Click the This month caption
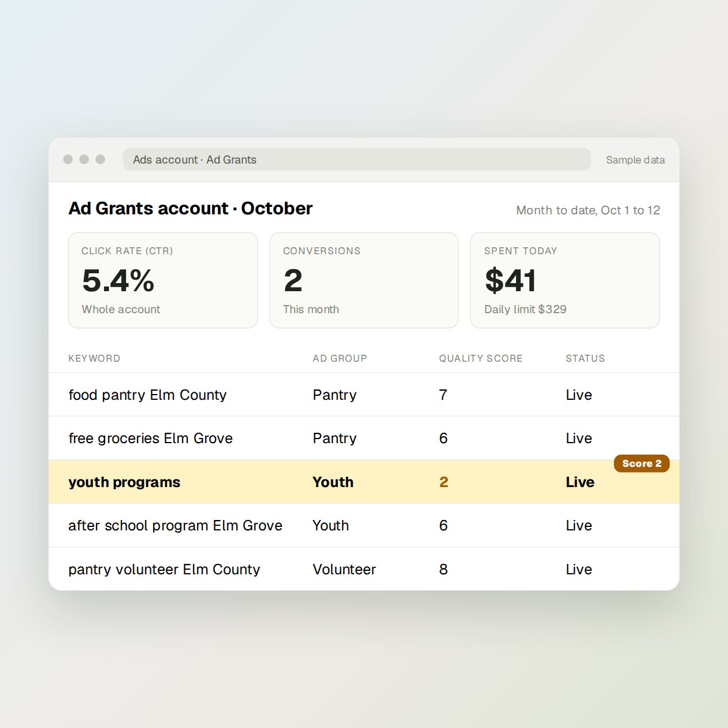Viewport: 728px width, 728px height. [311, 309]
